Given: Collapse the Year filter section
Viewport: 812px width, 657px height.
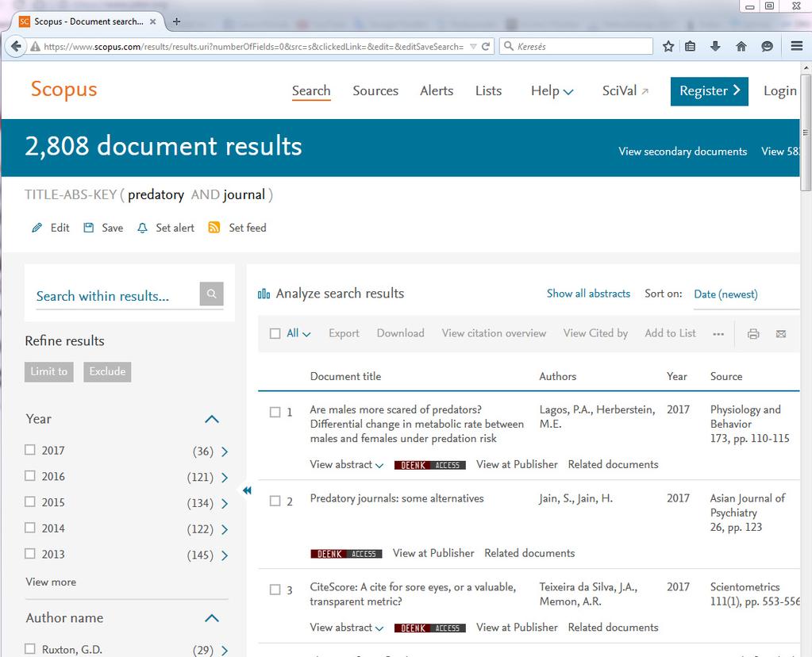Looking at the screenshot, I should pos(212,419).
